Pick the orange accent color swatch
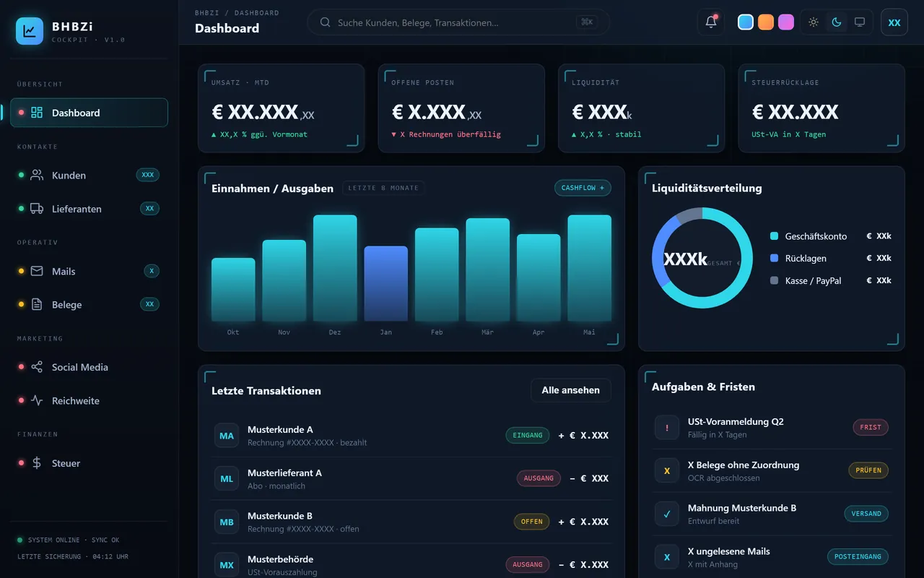 766,22
